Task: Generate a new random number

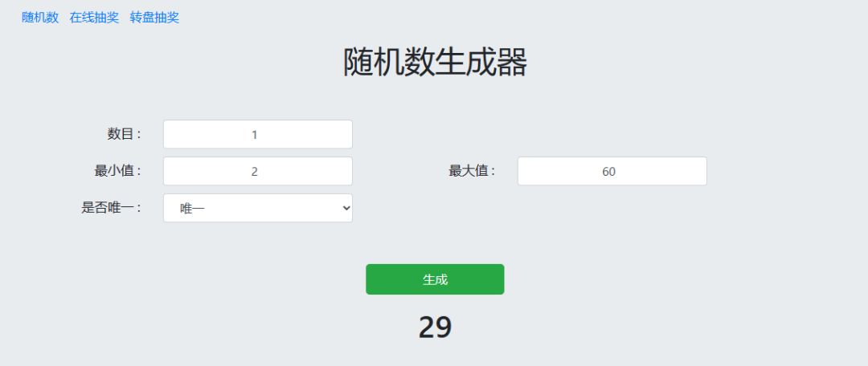Action: [435, 279]
